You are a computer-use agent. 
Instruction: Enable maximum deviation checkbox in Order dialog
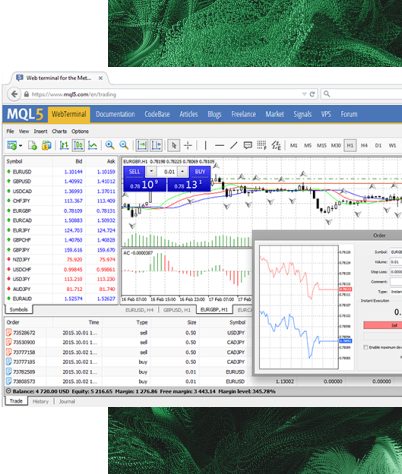coord(365,347)
